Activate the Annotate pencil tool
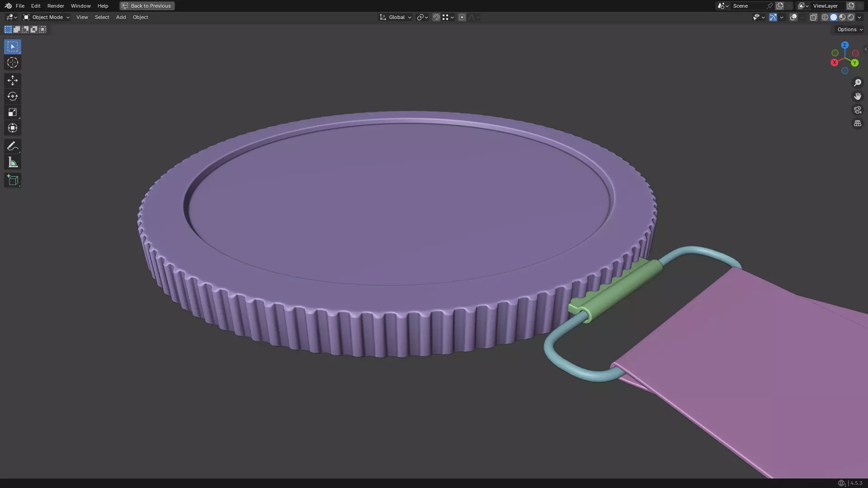868x488 pixels. tap(12, 146)
